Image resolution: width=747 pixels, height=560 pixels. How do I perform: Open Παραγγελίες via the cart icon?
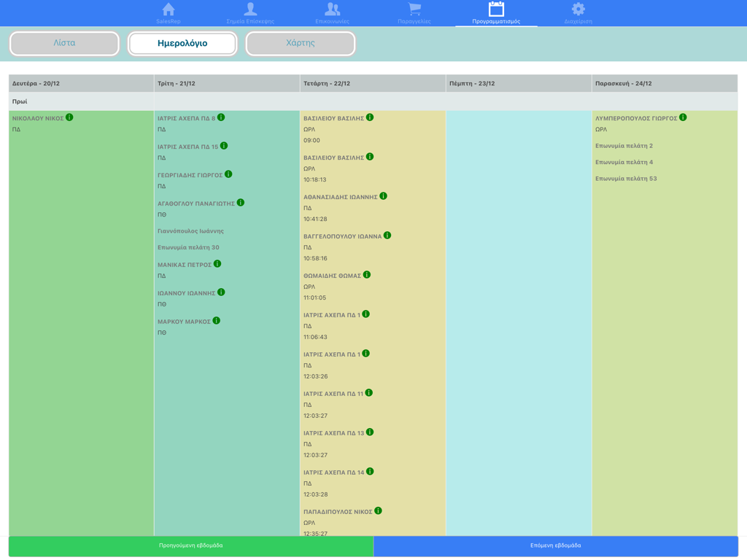(414, 12)
